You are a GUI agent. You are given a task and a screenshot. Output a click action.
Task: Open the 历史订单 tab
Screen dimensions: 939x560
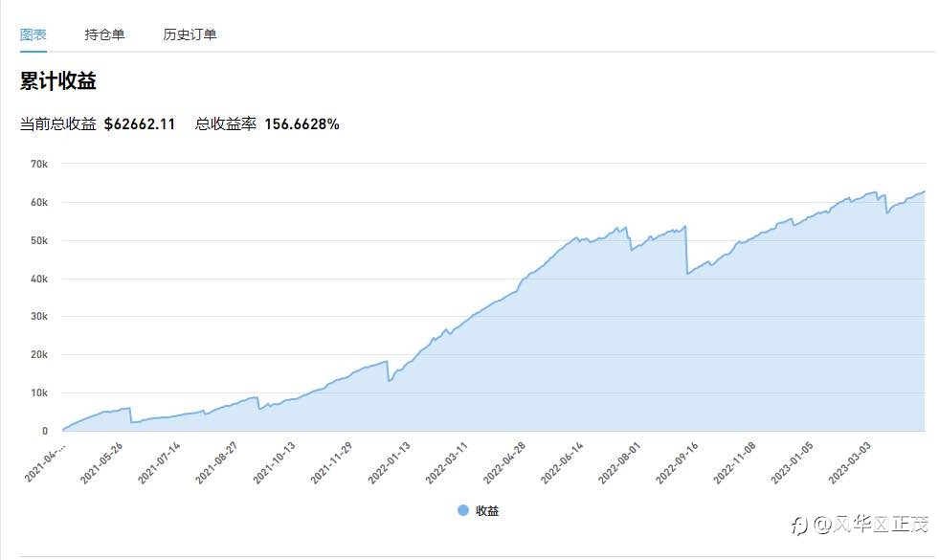(x=190, y=34)
